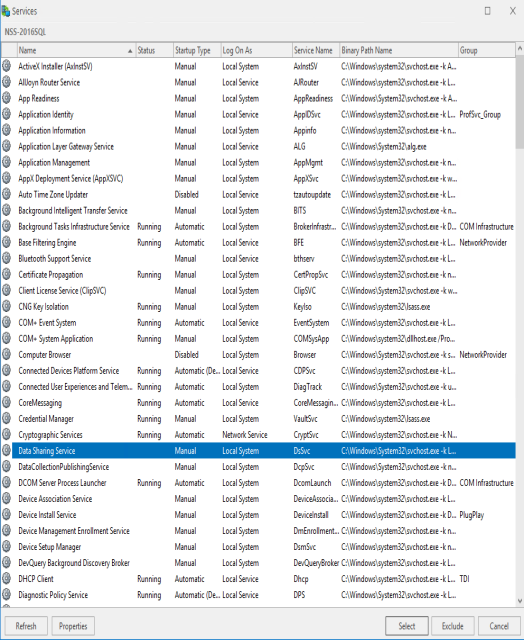This screenshot has width=524, height=640.
Task: Click the dllhost.exe binary path cell
Action: click(x=398, y=339)
